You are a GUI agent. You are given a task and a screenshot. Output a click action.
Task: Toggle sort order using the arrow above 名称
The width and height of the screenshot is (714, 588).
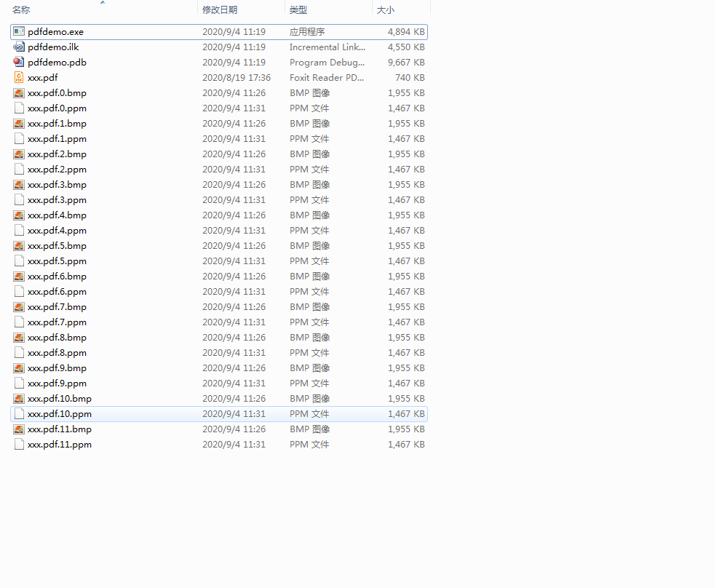[x=103, y=2]
